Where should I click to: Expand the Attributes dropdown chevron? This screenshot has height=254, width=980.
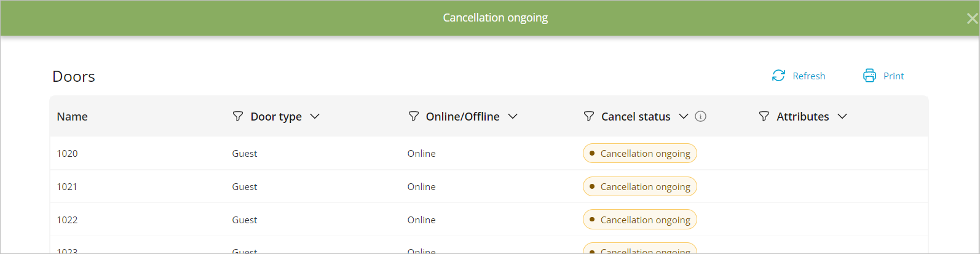(x=842, y=116)
